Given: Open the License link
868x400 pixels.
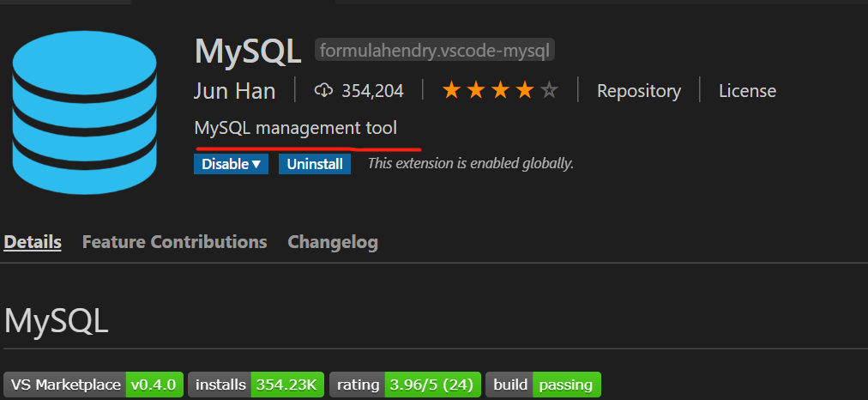Looking at the screenshot, I should point(747,90).
